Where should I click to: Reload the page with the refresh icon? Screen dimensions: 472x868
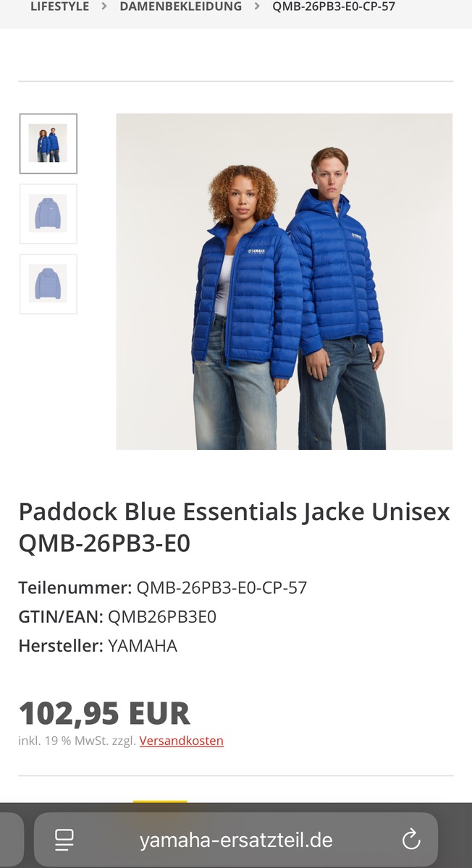pos(411,840)
